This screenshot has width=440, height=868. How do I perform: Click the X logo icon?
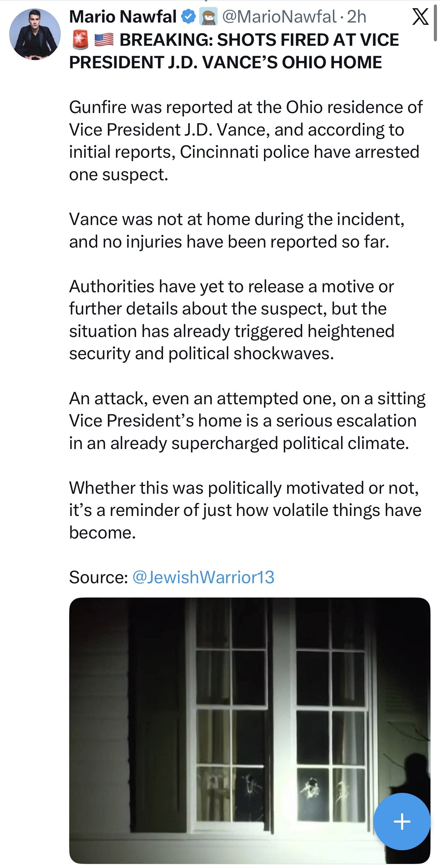[x=420, y=17]
